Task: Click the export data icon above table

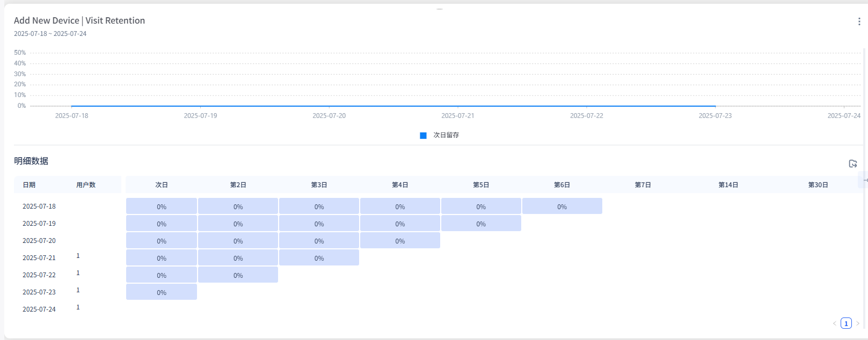Action: [852, 164]
